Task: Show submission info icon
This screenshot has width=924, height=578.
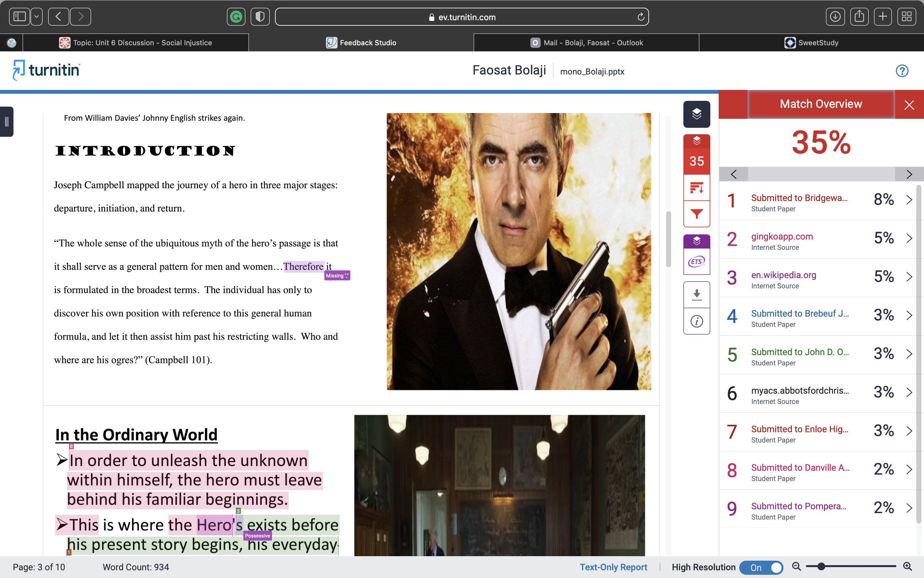Action: [697, 321]
